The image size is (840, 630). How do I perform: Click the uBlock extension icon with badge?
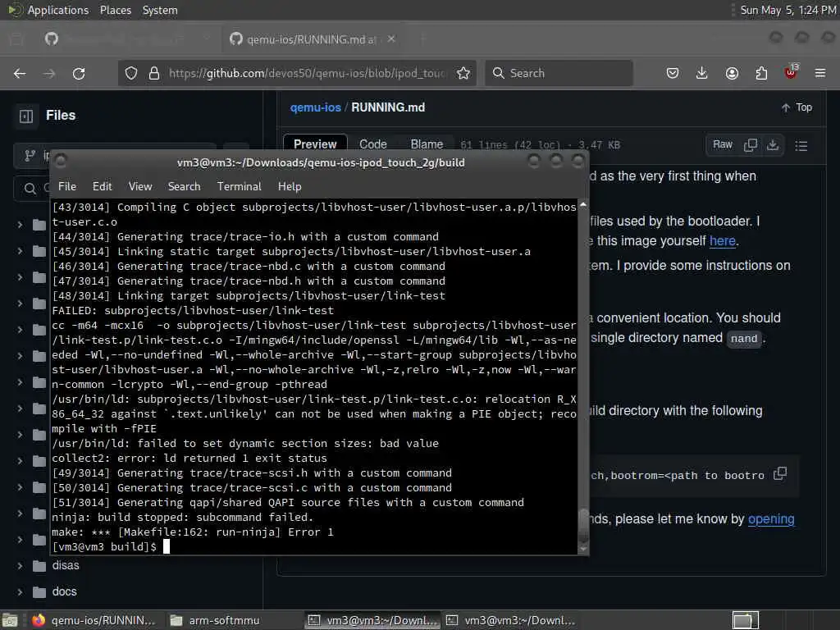pos(791,73)
